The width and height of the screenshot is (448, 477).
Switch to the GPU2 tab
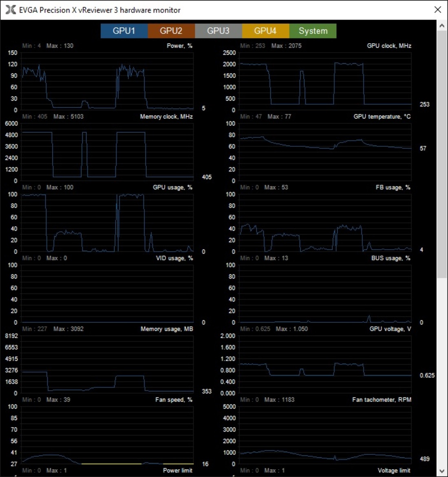click(171, 31)
